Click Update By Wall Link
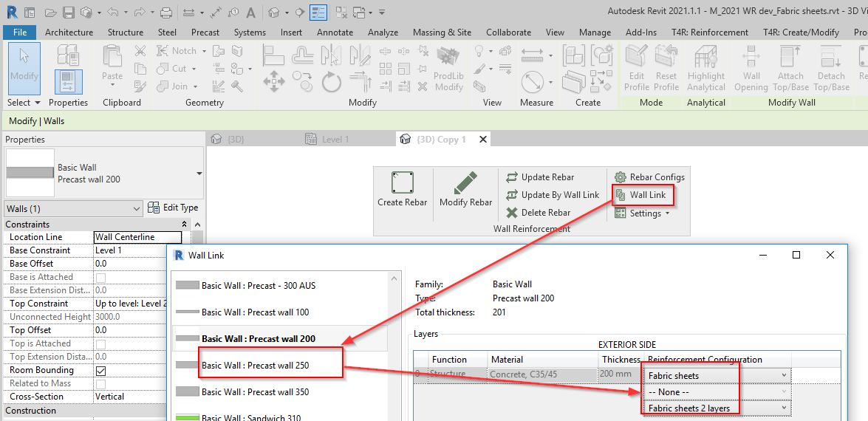Image resolution: width=868 pixels, height=421 pixels. (553, 195)
